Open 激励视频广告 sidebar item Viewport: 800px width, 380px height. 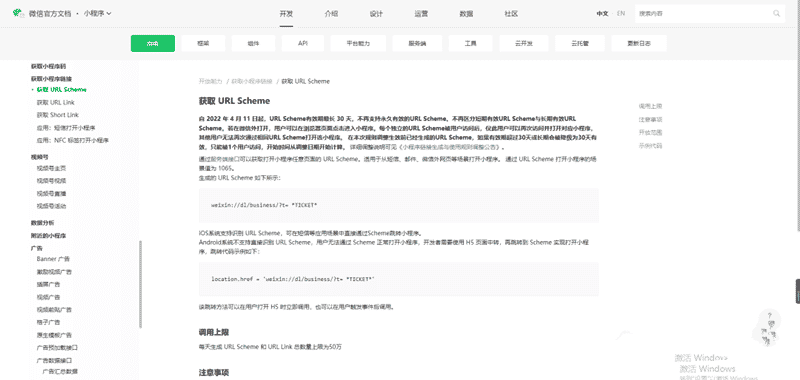[x=54, y=272]
